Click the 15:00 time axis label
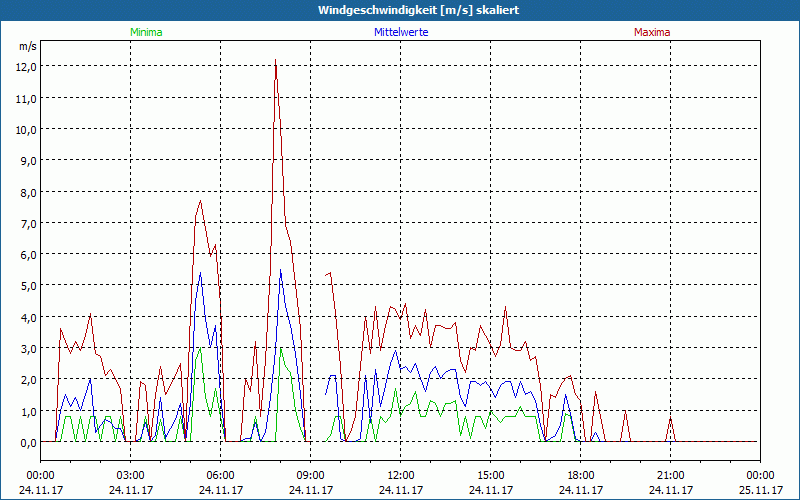 tap(491, 476)
